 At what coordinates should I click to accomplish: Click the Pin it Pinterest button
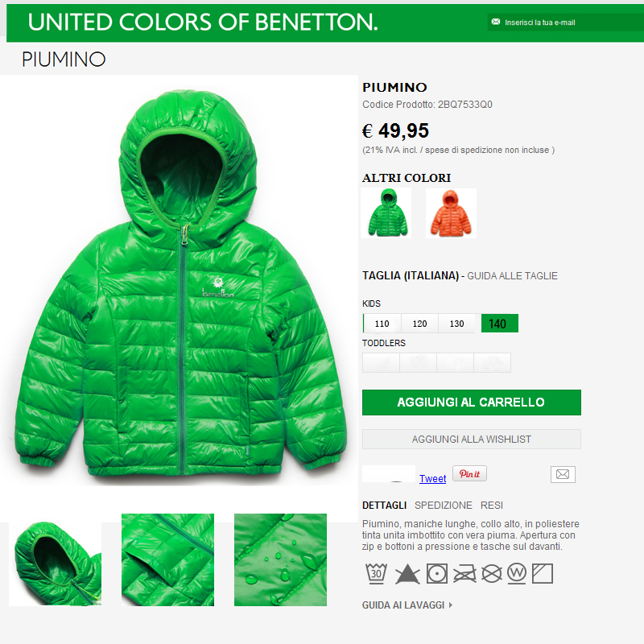pos(469,473)
